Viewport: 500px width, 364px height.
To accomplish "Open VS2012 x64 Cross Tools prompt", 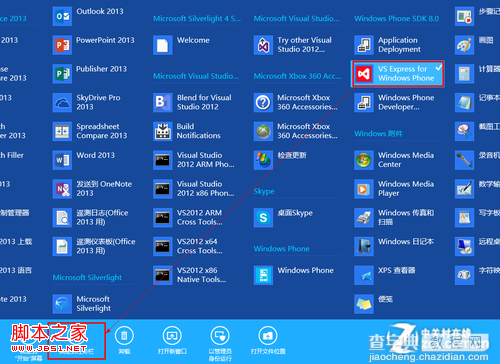I will (x=188, y=246).
